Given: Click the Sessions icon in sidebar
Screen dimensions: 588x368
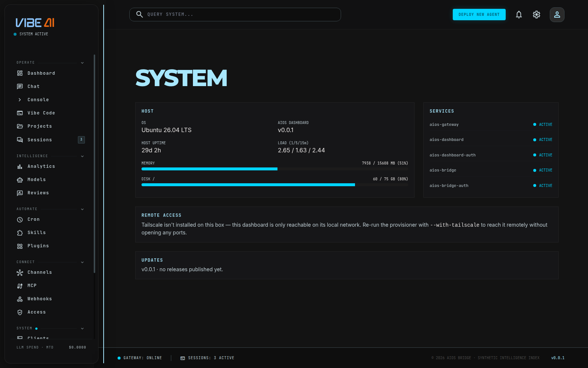Looking at the screenshot, I should [20, 140].
